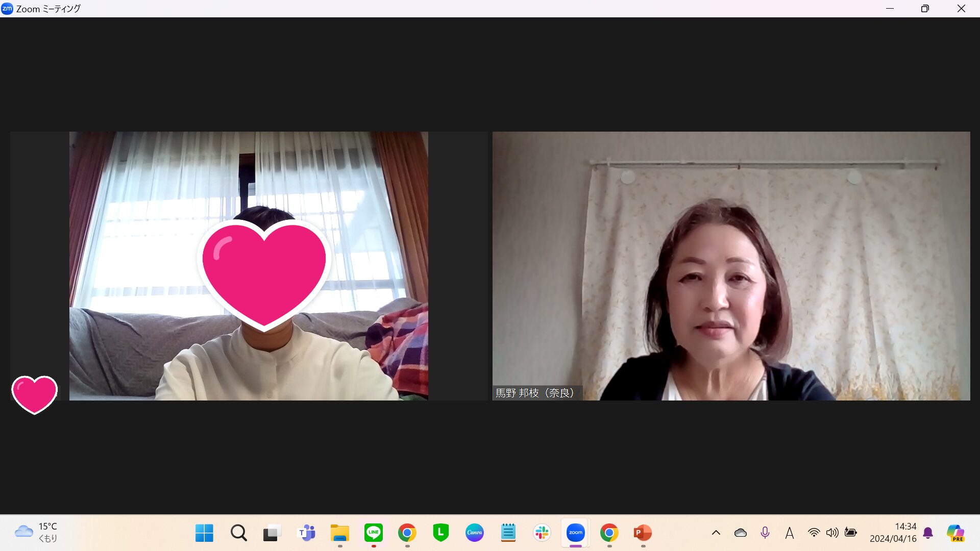Toggle the microphone indicator in the system tray
Viewport: 980px width, 551px height.
click(765, 533)
